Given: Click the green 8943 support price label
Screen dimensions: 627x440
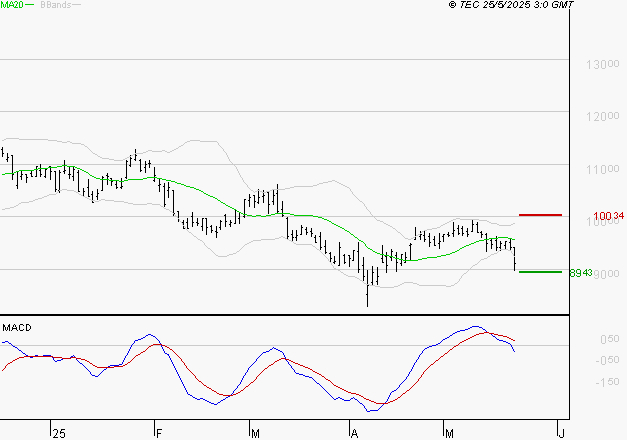Looking at the screenshot, I should tap(582, 272).
